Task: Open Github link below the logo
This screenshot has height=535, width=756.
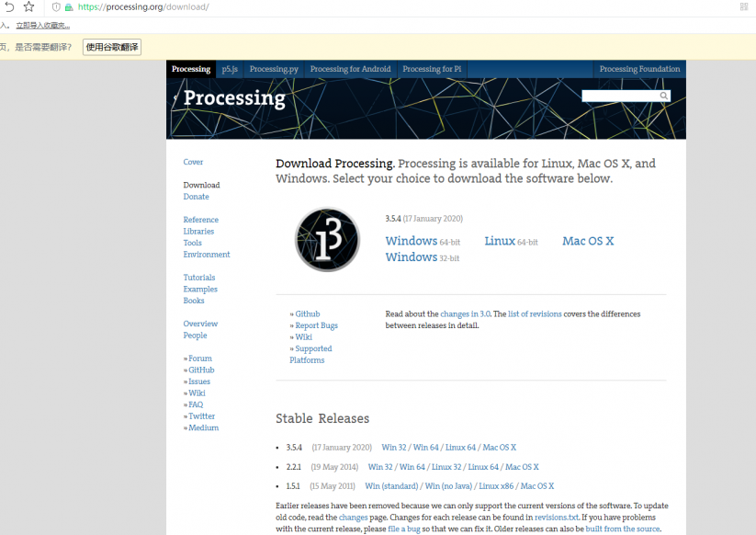Action: pos(308,314)
